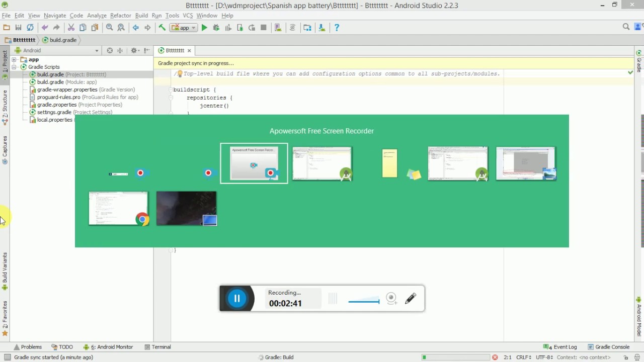Toggle the Gradle tool window strip
The height and width of the screenshot is (362, 644).
pos(639,61)
